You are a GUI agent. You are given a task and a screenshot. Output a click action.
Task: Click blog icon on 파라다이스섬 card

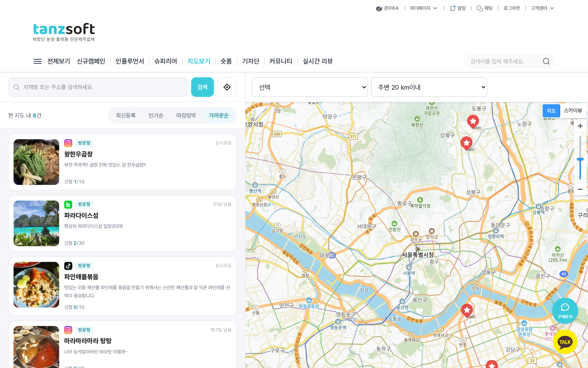click(68, 204)
